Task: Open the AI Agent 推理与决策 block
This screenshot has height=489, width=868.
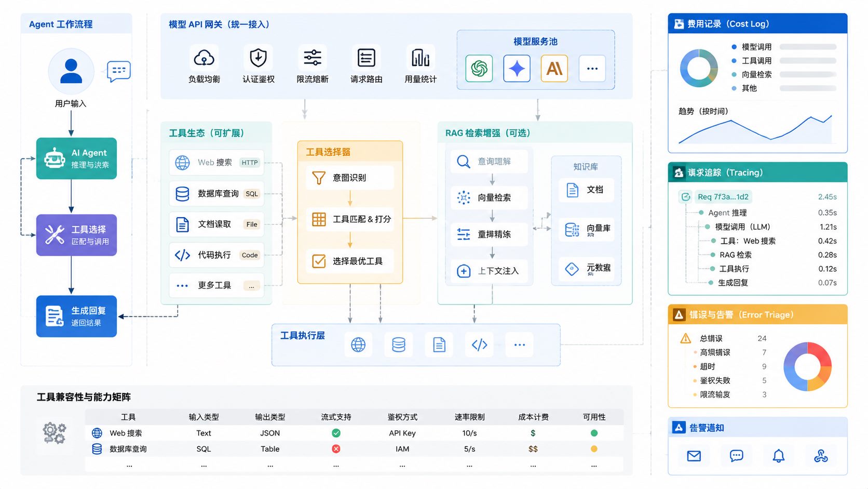Action: pos(76,158)
